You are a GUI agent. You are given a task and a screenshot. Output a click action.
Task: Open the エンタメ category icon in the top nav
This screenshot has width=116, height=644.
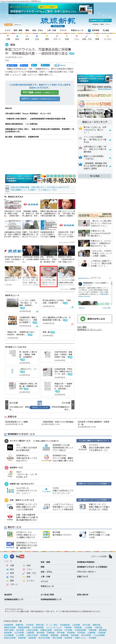[108, 37]
